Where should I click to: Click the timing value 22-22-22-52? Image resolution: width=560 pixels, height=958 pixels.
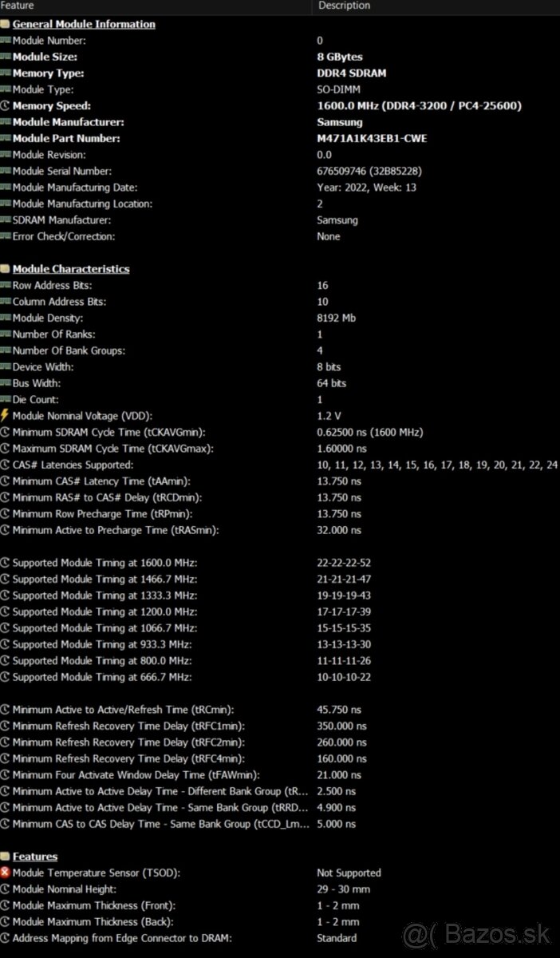(x=344, y=563)
